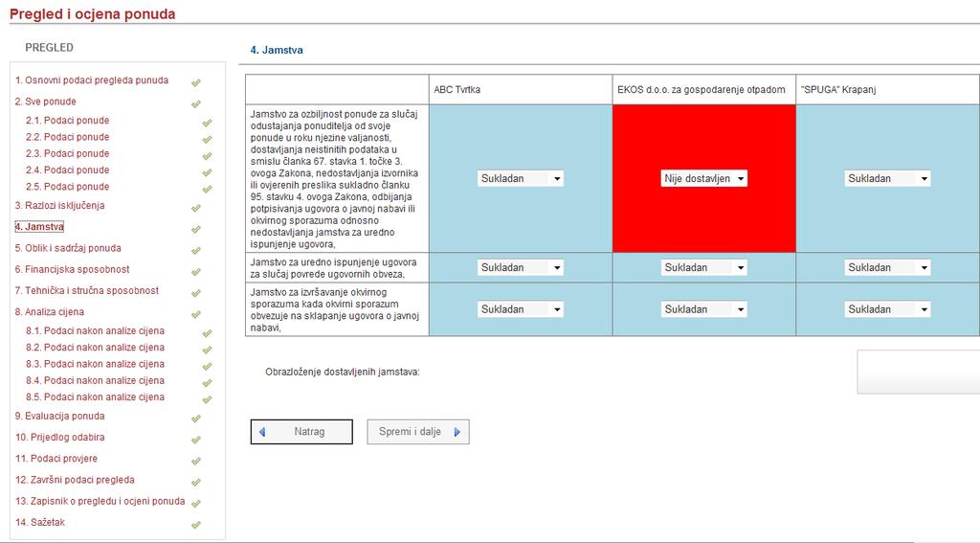The width and height of the screenshot is (980, 543).
Task: Click the checkmark icon for row 2.3
Action: pyautogui.click(x=207, y=156)
